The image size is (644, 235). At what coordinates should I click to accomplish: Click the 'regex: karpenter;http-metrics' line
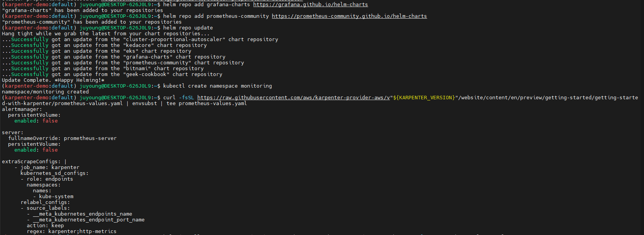click(x=71, y=232)
